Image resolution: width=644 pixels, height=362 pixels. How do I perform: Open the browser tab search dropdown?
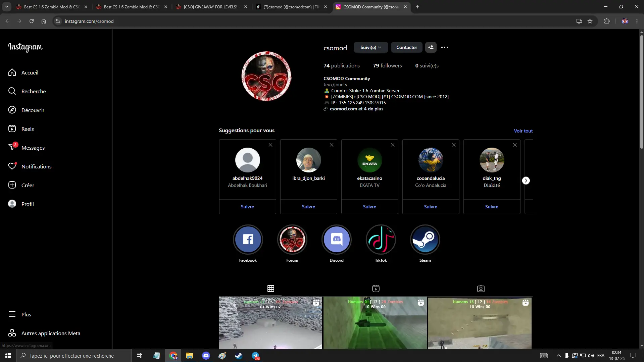7,7
